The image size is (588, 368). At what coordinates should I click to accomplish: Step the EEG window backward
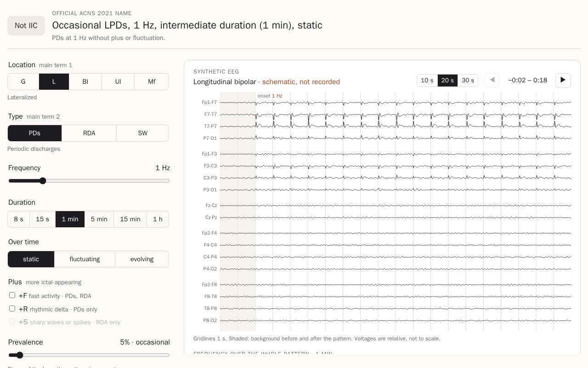point(492,80)
